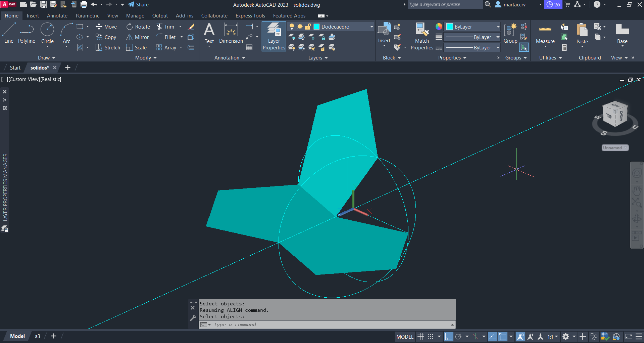Pick the Dimension annotation tool
Image resolution: width=644 pixels, height=343 pixels.
(x=231, y=34)
